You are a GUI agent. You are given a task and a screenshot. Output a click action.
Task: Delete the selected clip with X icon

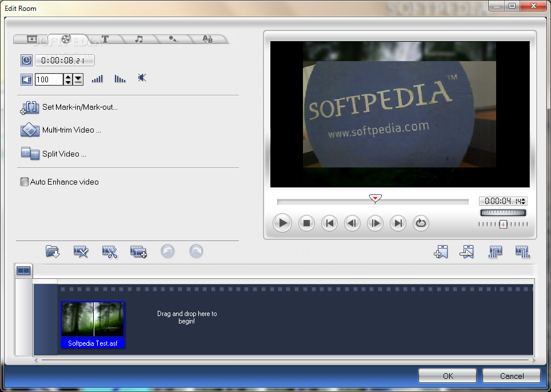pyautogui.click(x=81, y=251)
